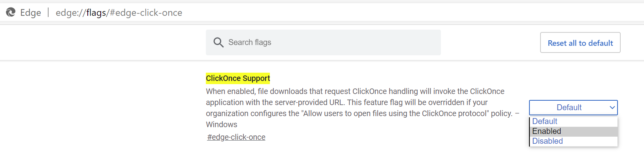Click the "Edge" label beside the logo

click(30, 13)
